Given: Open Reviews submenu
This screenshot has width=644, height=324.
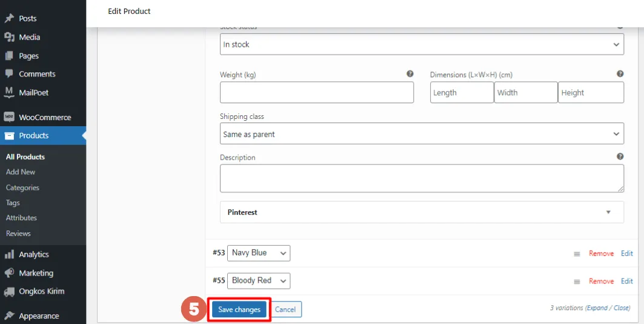Looking at the screenshot, I should click(18, 234).
